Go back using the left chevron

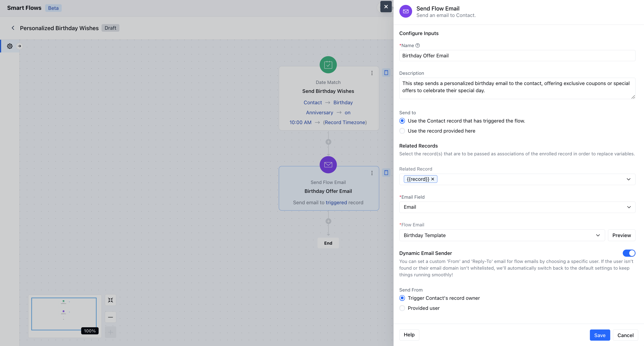point(13,28)
